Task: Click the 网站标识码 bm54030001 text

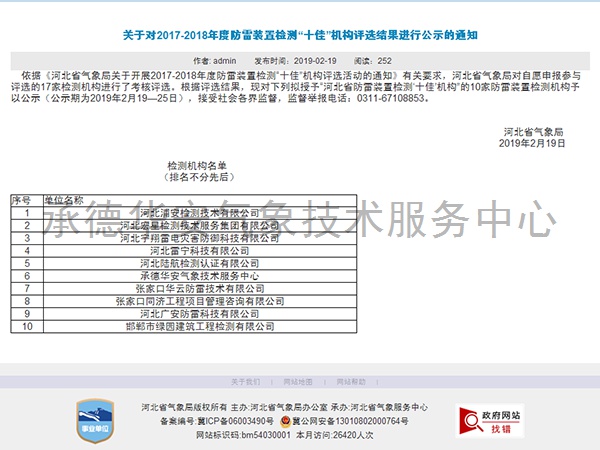Action: click(243, 435)
